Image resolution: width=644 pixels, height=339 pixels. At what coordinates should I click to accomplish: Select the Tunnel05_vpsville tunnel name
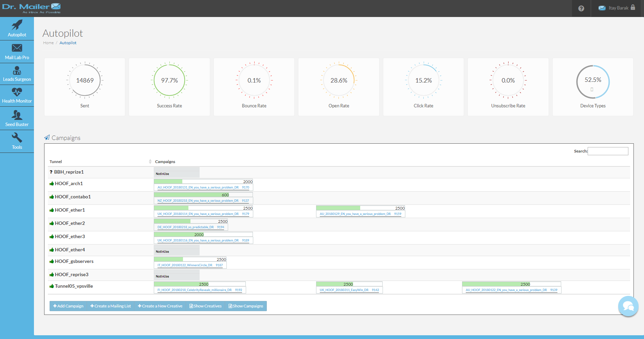[x=74, y=286]
